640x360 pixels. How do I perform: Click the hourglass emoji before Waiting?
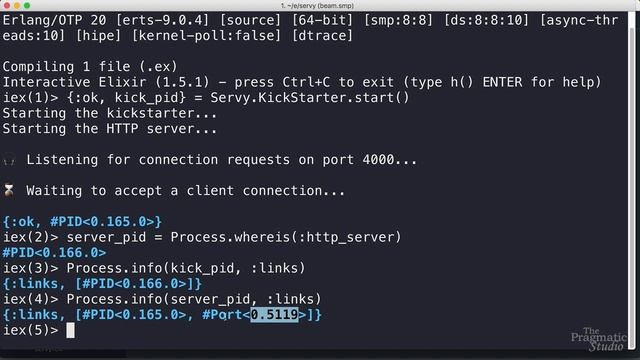pyautogui.click(x=9, y=191)
